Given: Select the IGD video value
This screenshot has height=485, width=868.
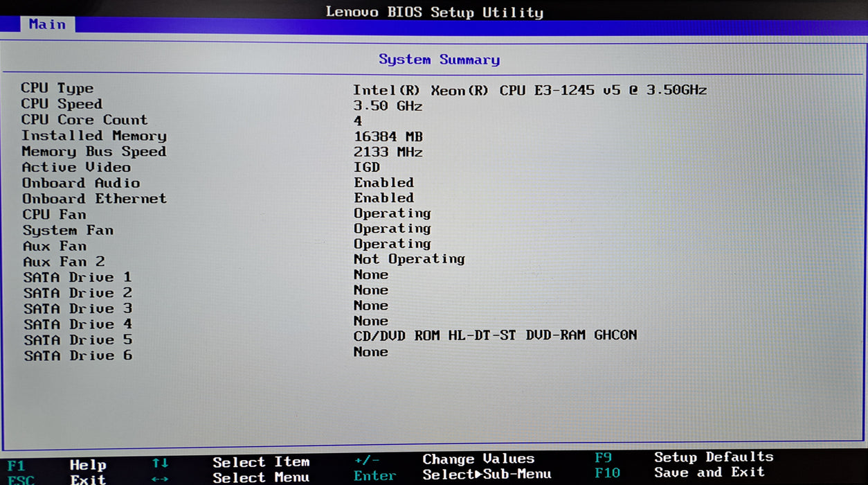Looking at the screenshot, I should (x=367, y=167).
